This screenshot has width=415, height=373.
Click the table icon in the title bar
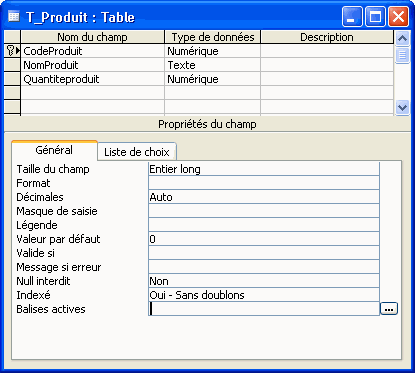(14, 16)
